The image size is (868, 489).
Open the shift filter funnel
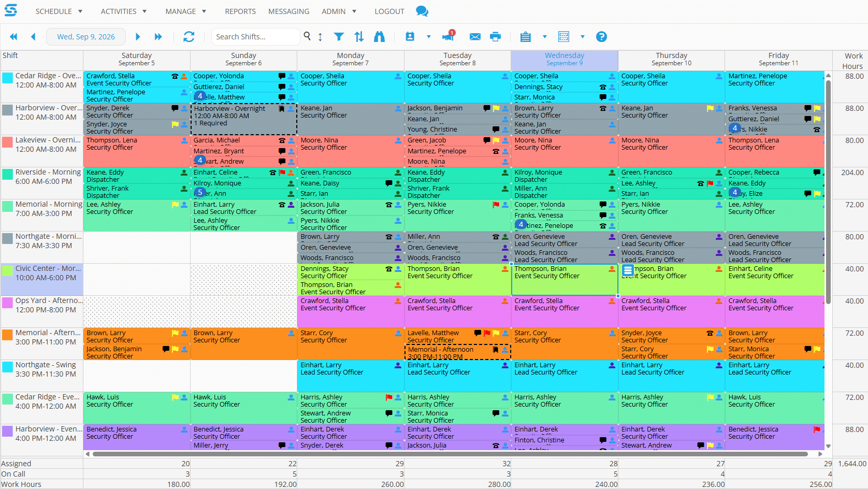339,37
